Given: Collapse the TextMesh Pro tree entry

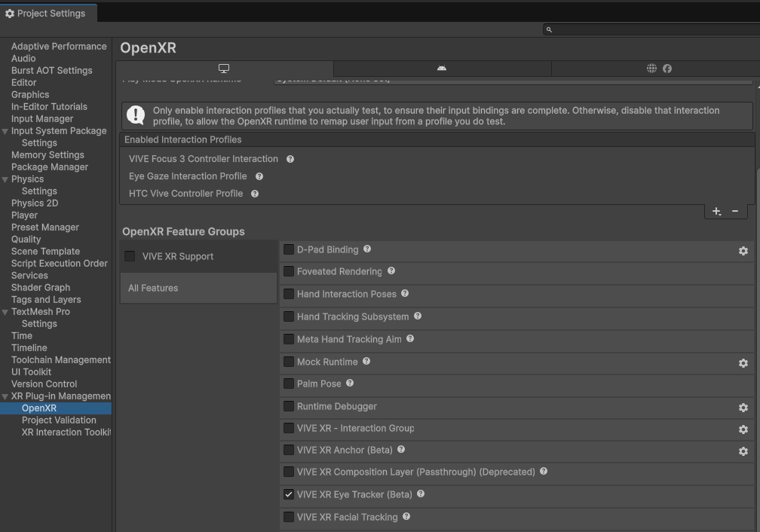Looking at the screenshot, I should [5, 312].
